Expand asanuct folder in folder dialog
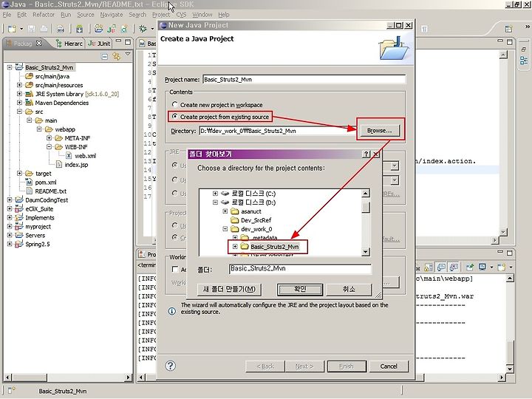This screenshot has height=399, width=532. point(225,211)
